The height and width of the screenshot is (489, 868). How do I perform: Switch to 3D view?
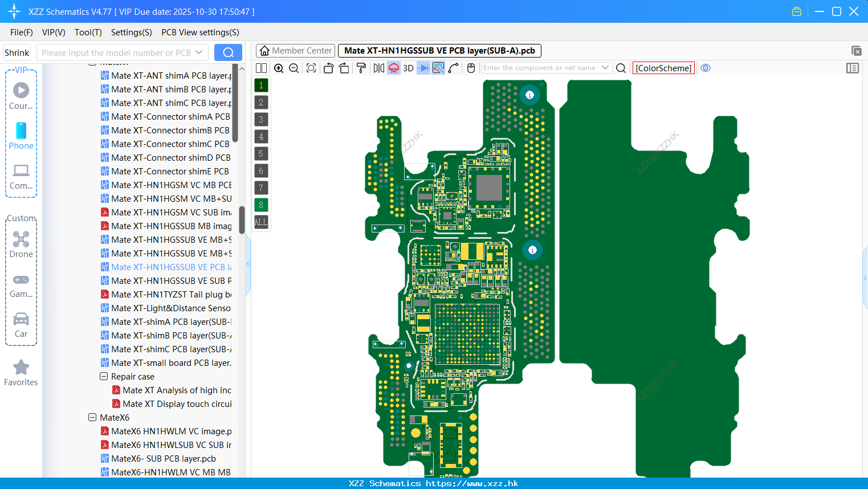coord(408,68)
